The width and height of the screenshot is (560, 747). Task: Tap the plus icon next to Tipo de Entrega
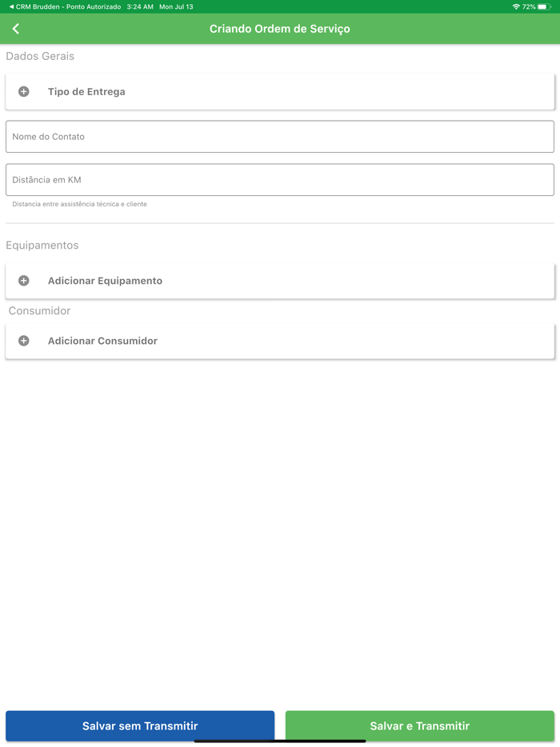coord(23,91)
